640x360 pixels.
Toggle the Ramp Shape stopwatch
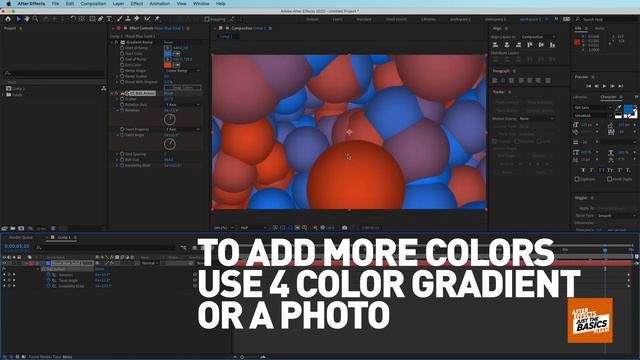pos(122,71)
